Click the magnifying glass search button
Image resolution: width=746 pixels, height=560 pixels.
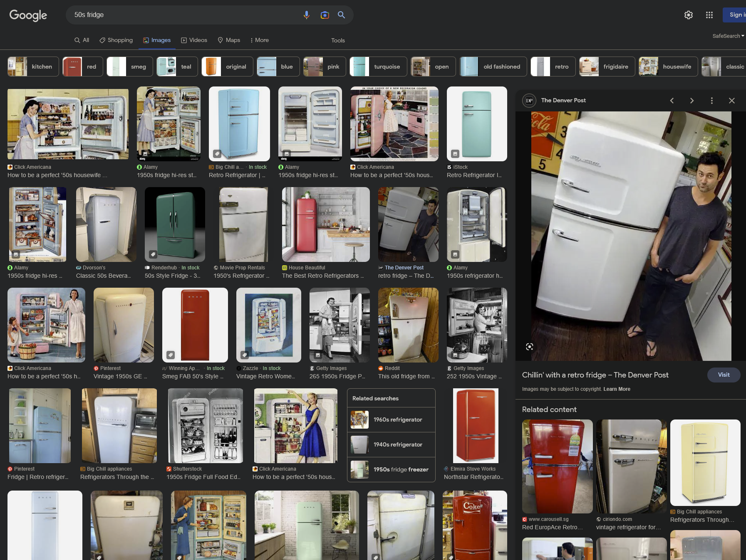[x=341, y=15]
